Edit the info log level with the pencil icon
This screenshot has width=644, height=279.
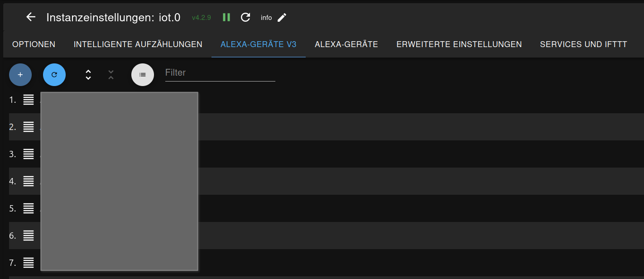(x=282, y=17)
